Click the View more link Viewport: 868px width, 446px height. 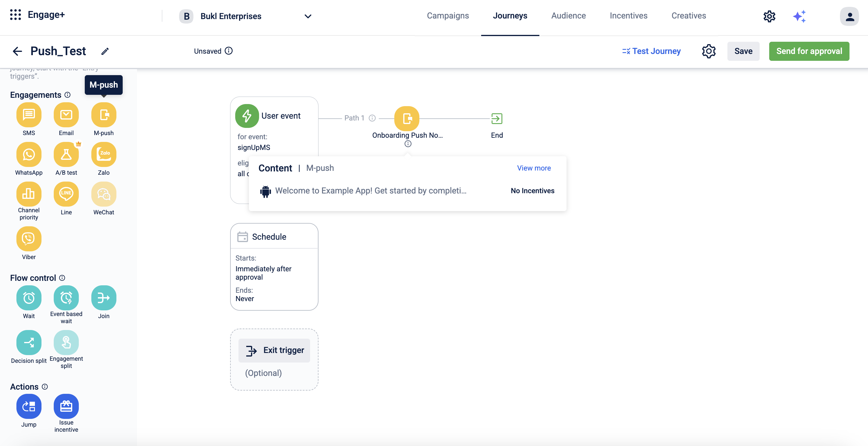pos(534,168)
